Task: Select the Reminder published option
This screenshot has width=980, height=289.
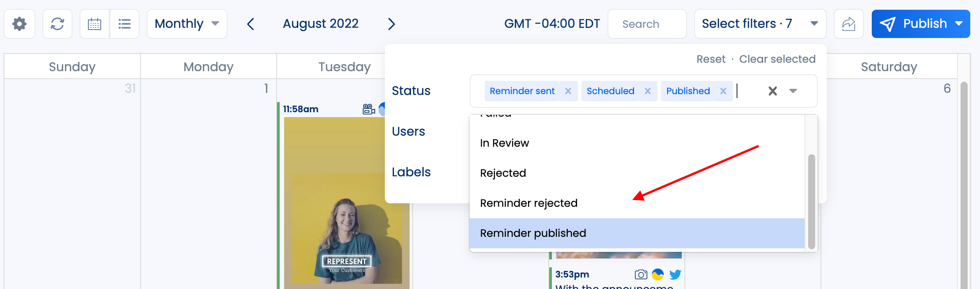Action: click(x=637, y=233)
